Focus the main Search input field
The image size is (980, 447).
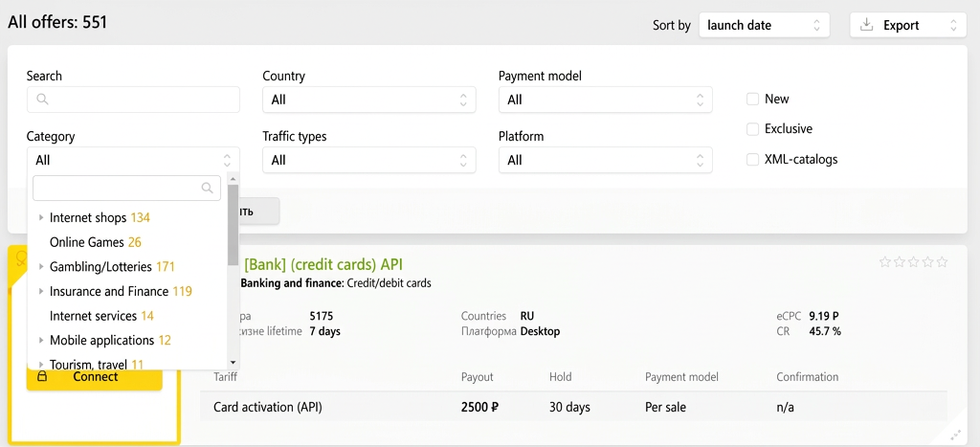(x=133, y=100)
